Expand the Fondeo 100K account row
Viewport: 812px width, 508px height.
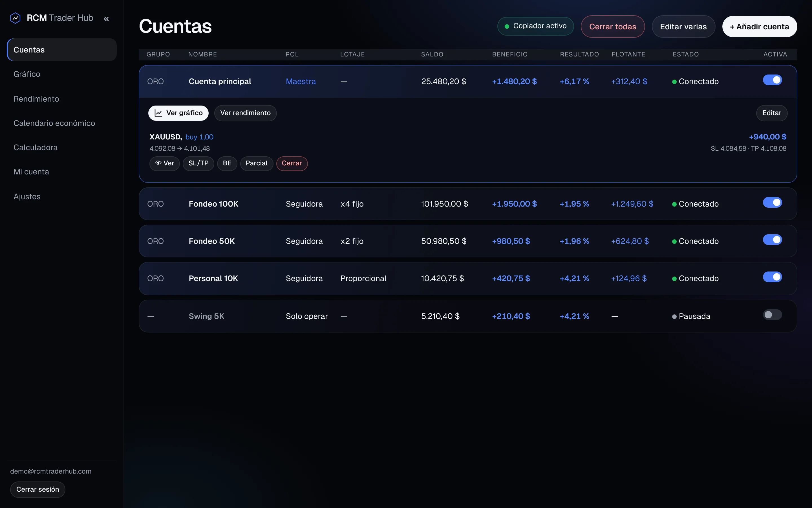(x=468, y=204)
